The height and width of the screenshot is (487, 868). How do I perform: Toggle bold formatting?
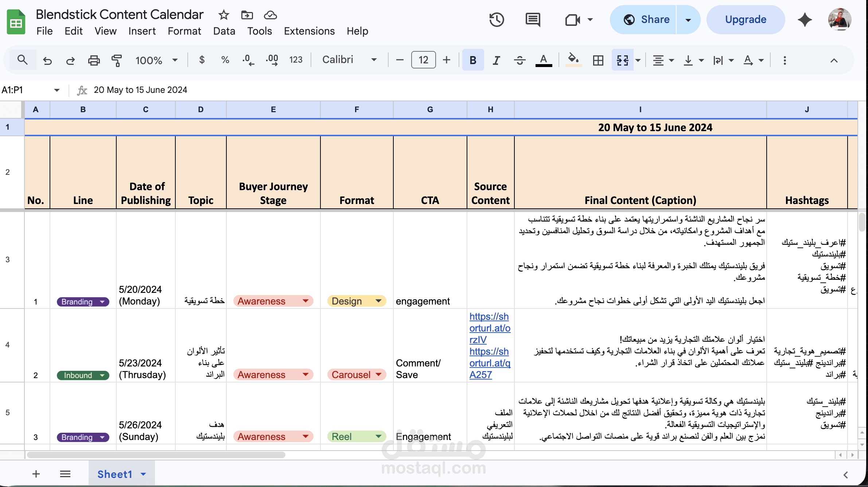pyautogui.click(x=472, y=60)
